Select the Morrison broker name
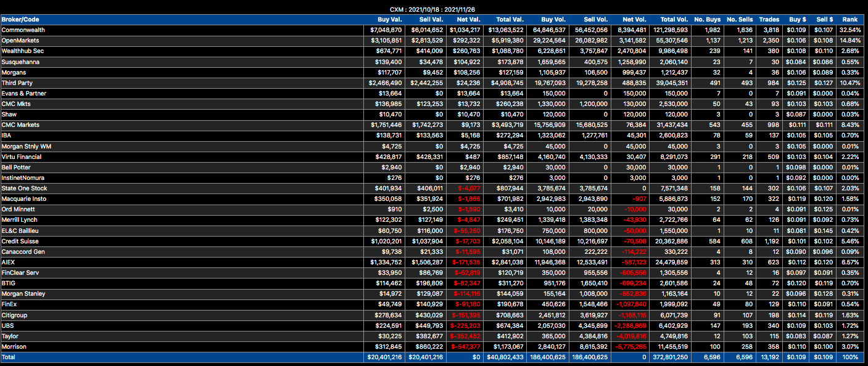This screenshot has width=868, height=366. click(x=14, y=347)
